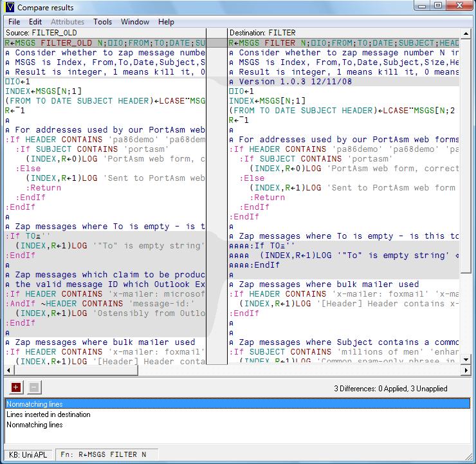The image size is (476, 464).
Task: Select the last 'Nonmatching lines' entry
Action: click(x=35, y=425)
